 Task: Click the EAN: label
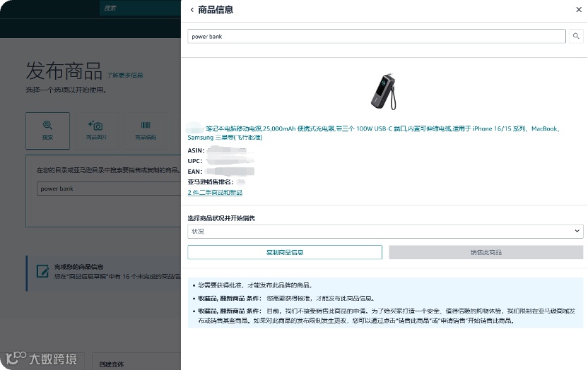tap(195, 172)
